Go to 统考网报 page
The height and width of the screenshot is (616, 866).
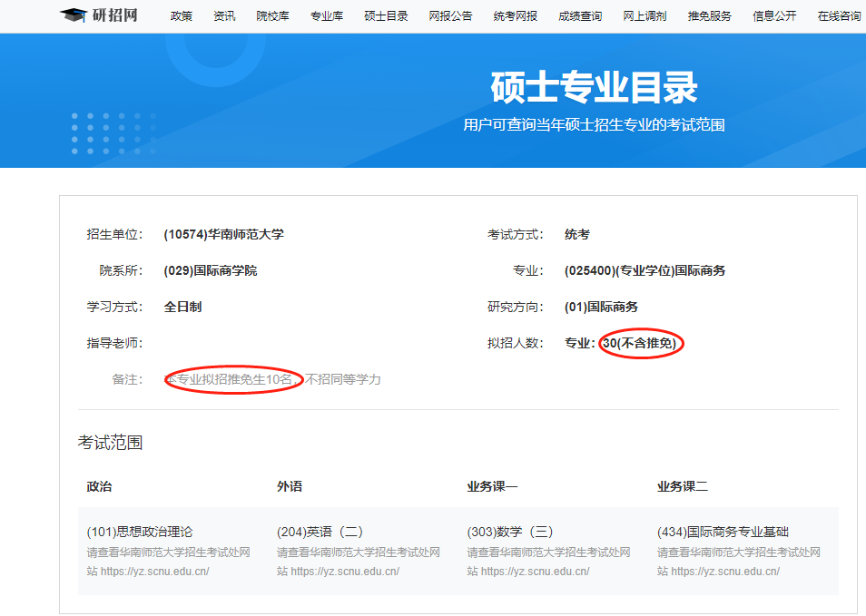point(516,16)
